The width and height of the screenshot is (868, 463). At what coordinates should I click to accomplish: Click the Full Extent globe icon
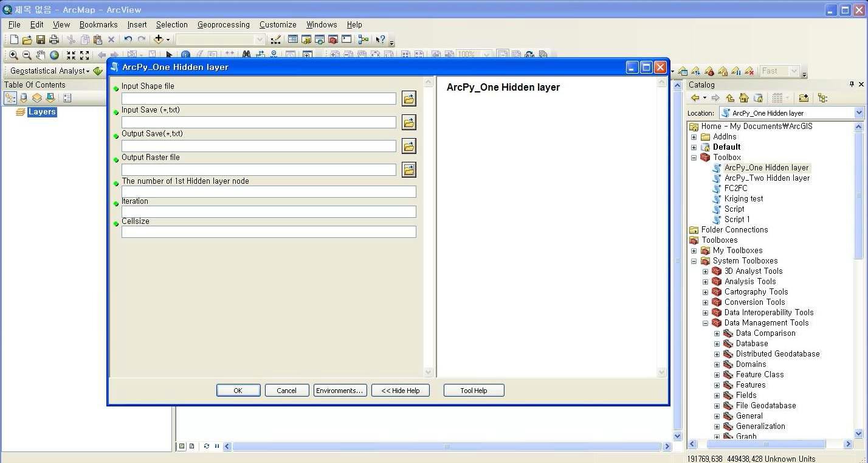[54, 55]
